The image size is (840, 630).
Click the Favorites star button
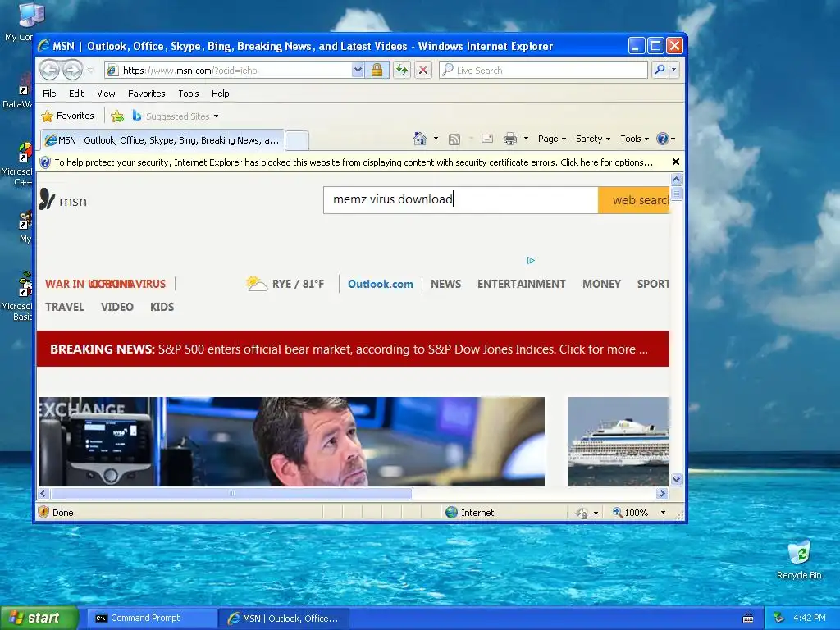click(68, 116)
